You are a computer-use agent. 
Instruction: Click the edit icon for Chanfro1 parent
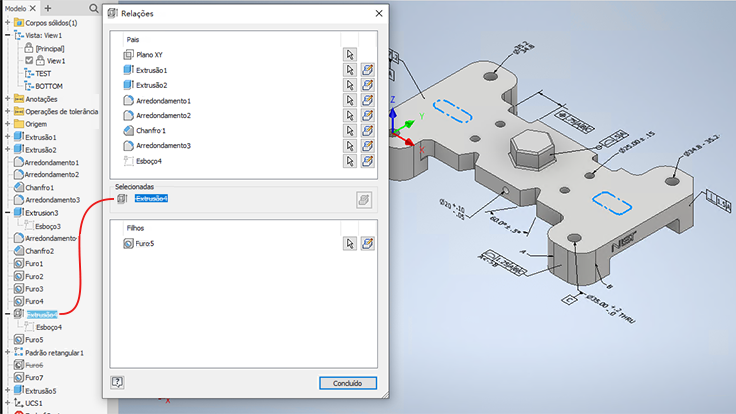click(368, 130)
